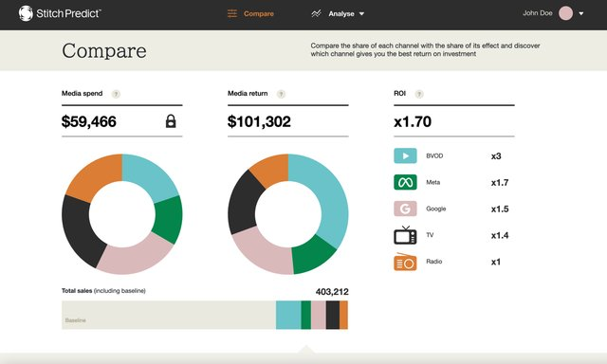Click the ROI value x1.70
The width and height of the screenshot is (607, 364).
tap(413, 121)
